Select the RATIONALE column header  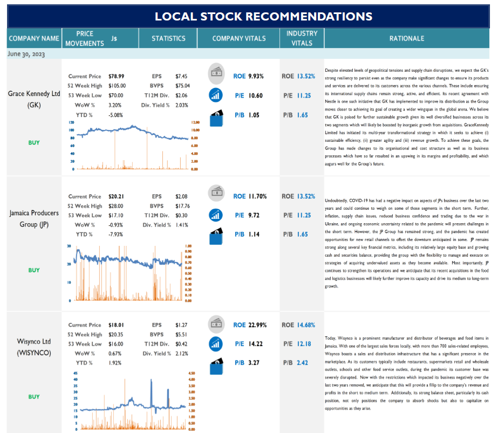coord(407,38)
